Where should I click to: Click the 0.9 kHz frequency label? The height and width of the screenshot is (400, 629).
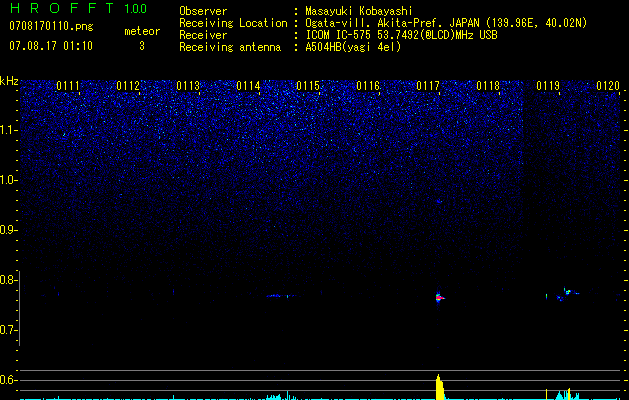pyautogui.click(x=8, y=230)
